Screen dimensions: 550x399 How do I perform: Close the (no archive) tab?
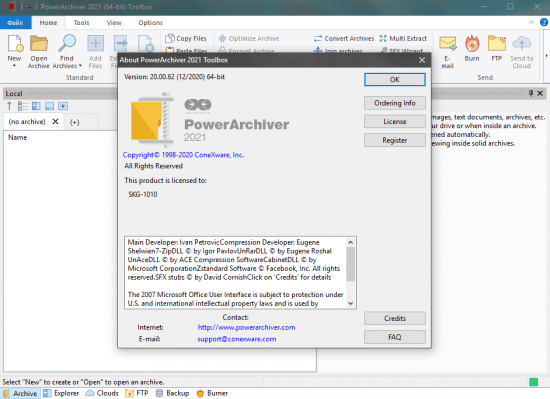tap(55, 122)
